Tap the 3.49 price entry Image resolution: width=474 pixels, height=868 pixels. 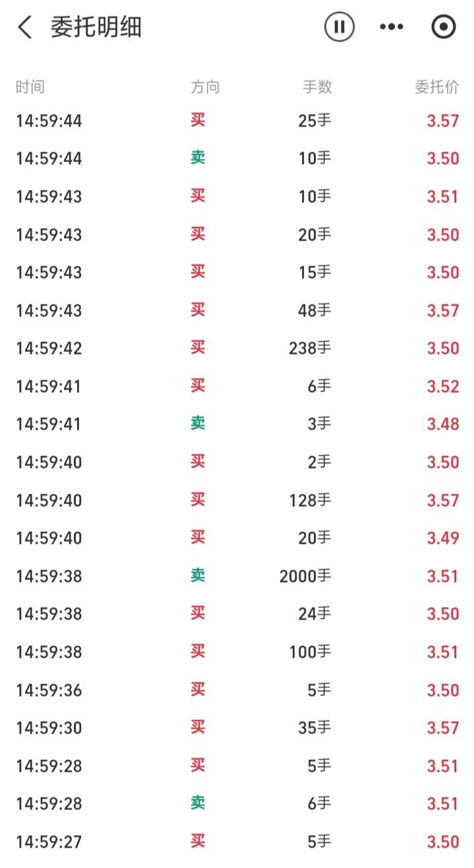point(442,538)
